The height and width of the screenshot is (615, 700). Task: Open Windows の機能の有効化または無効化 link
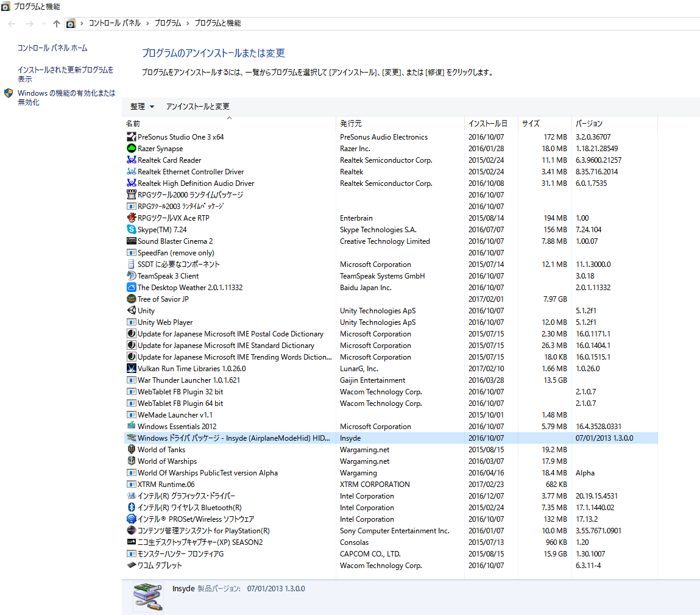[x=66, y=98]
